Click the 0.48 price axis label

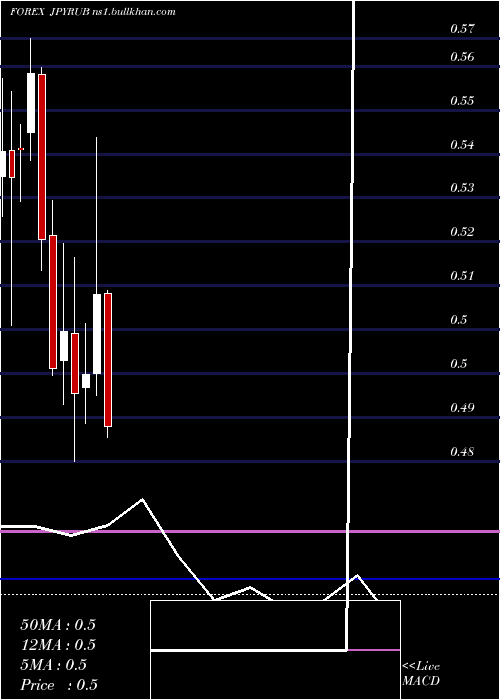462,452
